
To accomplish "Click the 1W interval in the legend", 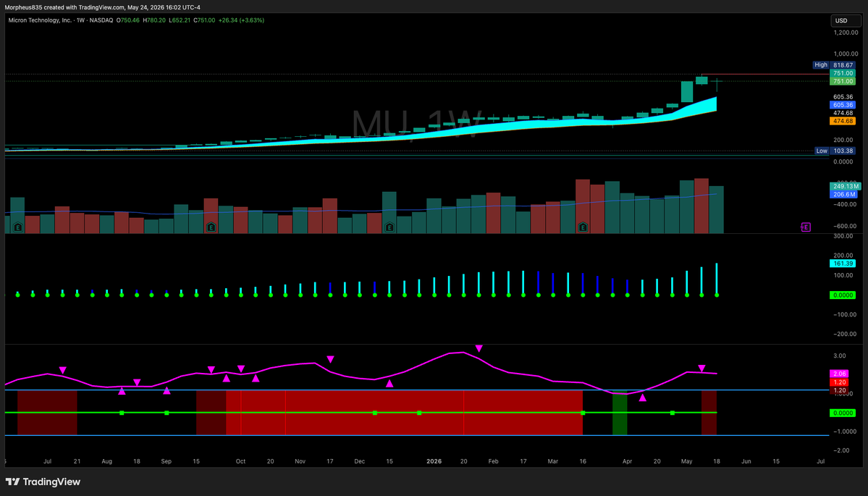I will (x=81, y=20).
